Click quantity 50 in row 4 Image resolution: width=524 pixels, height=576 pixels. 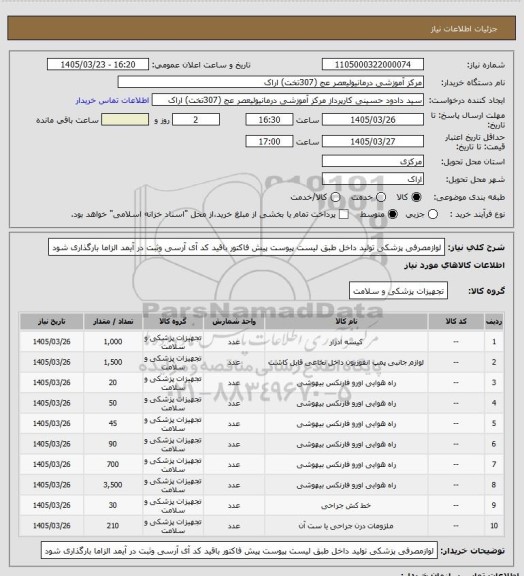point(113,403)
